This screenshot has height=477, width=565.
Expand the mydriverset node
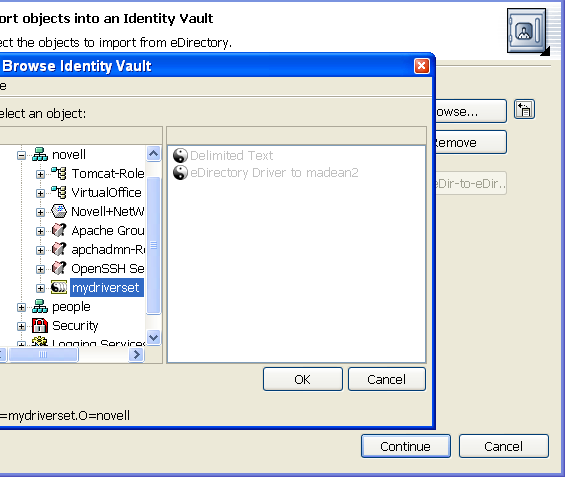(40, 288)
